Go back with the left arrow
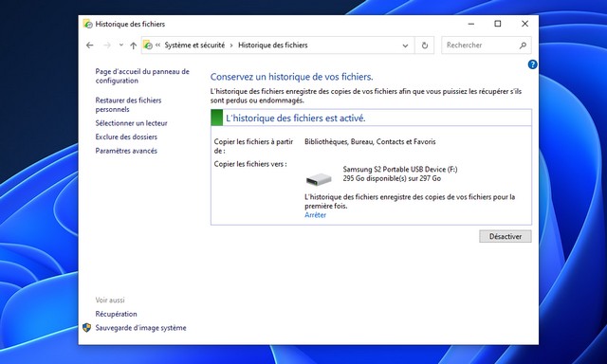 click(90, 45)
